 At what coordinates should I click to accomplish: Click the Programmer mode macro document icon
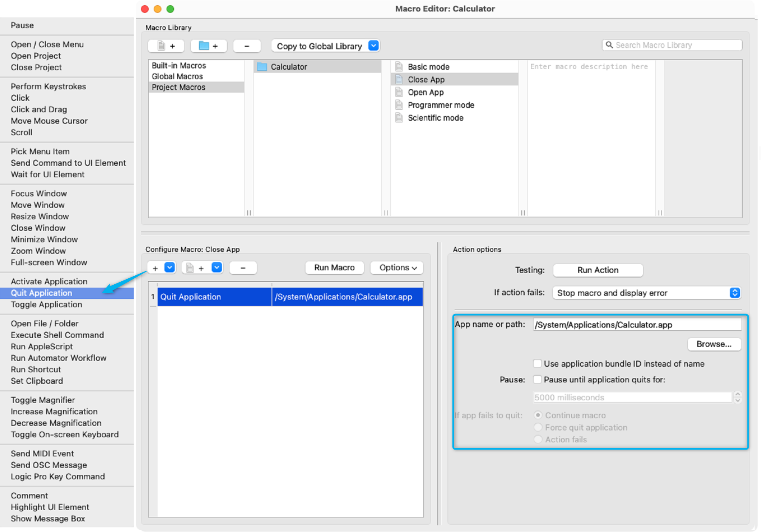tap(399, 105)
